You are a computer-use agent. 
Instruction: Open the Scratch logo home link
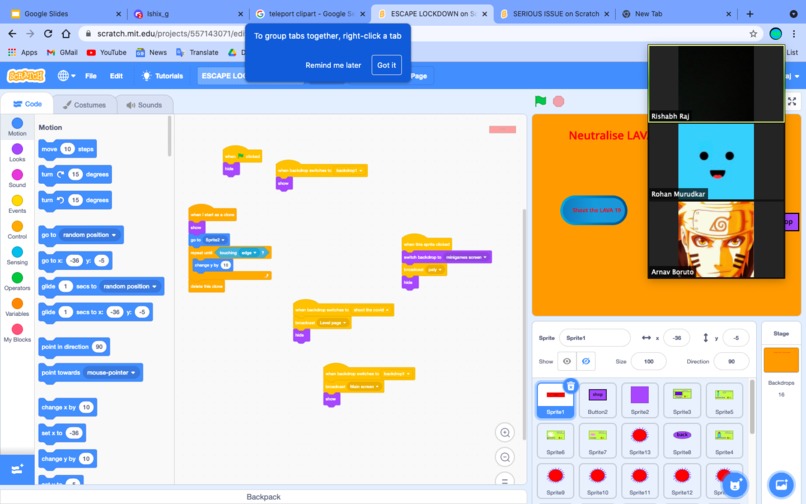point(26,76)
